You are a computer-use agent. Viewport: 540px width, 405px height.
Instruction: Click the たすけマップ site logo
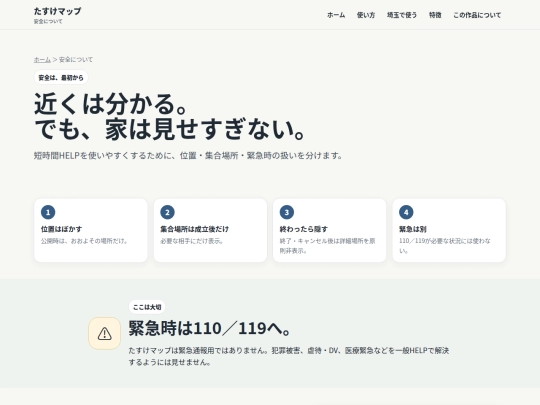click(x=58, y=11)
